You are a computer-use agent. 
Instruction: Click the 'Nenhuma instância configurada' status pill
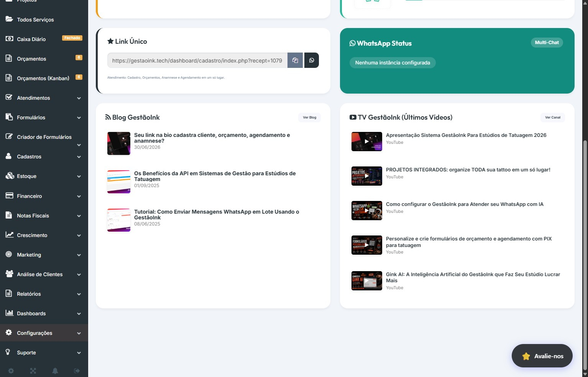pos(393,63)
